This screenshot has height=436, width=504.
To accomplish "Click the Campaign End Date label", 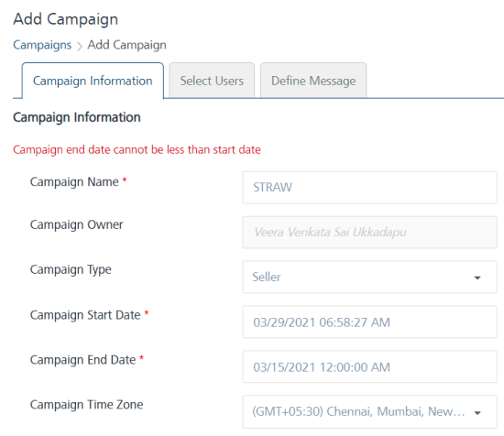I will (x=82, y=360).
